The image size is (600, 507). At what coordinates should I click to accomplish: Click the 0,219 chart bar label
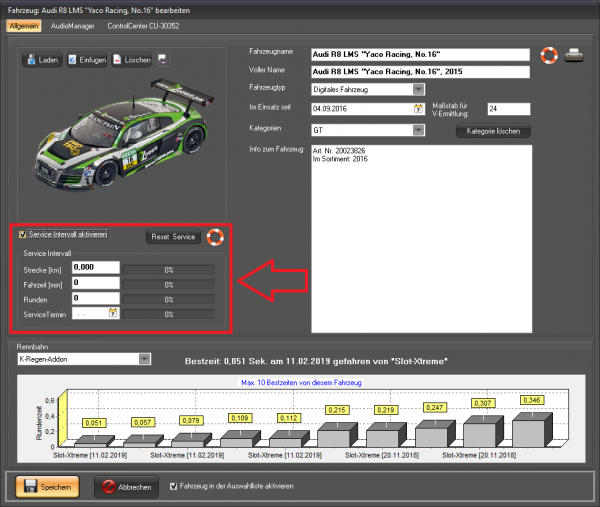click(386, 410)
